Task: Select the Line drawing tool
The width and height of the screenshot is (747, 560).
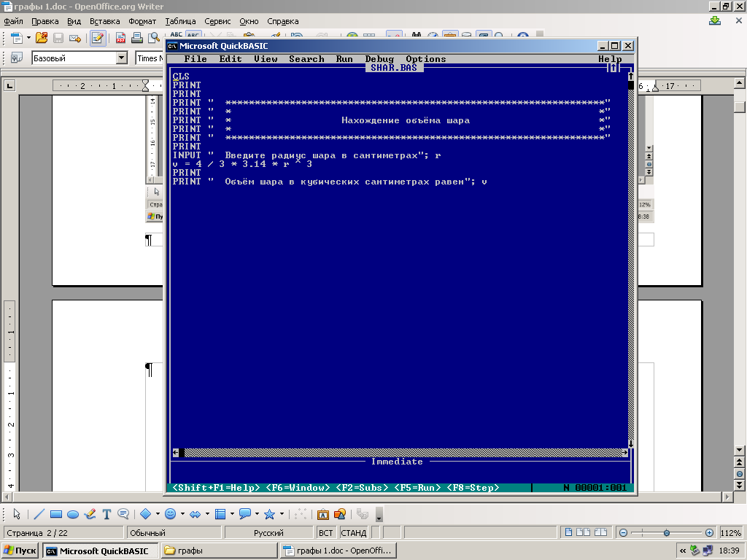Action: tap(39, 514)
